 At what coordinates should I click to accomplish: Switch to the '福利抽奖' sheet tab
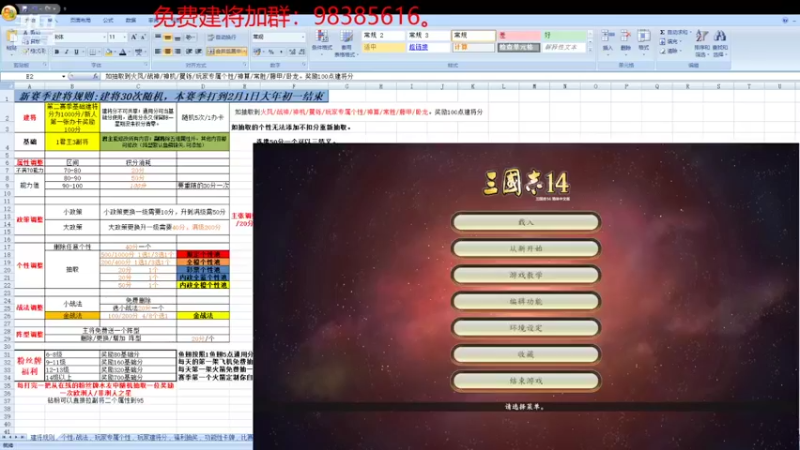tap(185, 438)
